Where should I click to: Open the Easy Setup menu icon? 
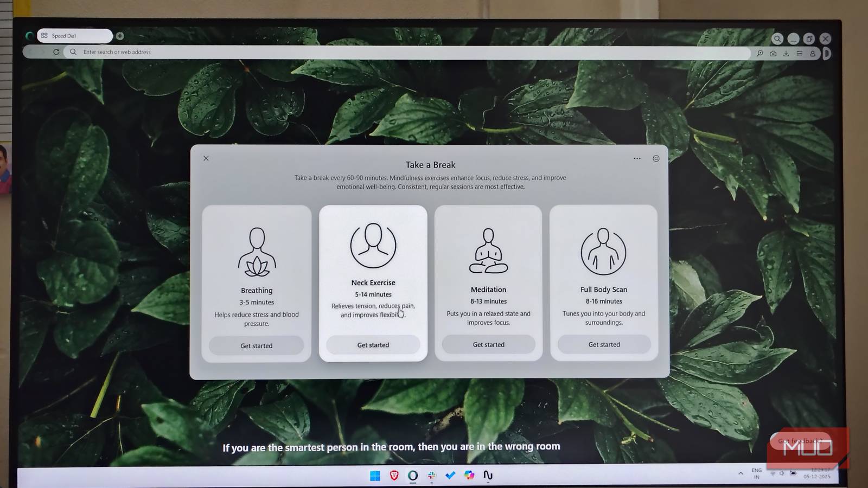[799, 53]
